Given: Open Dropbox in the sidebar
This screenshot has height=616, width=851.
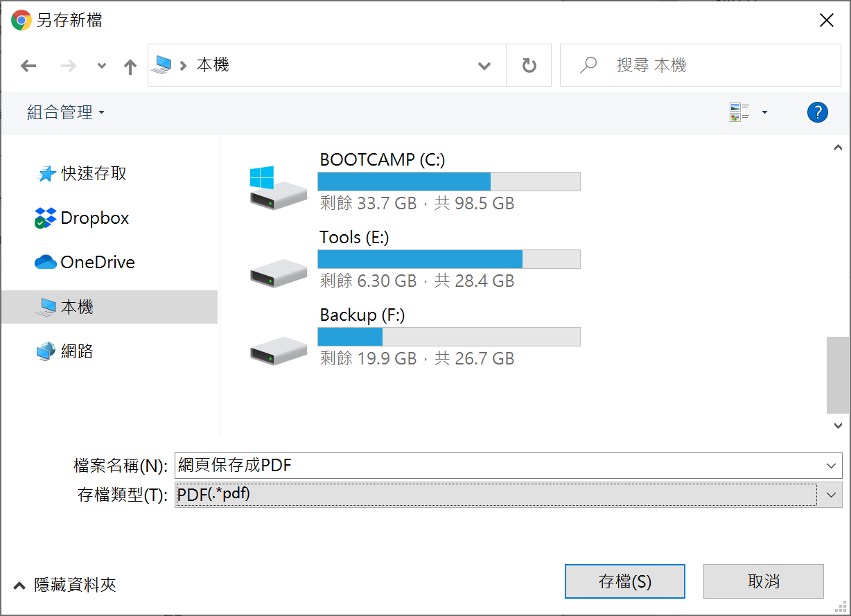Looking at the screenshot, I should coord(94,218).
